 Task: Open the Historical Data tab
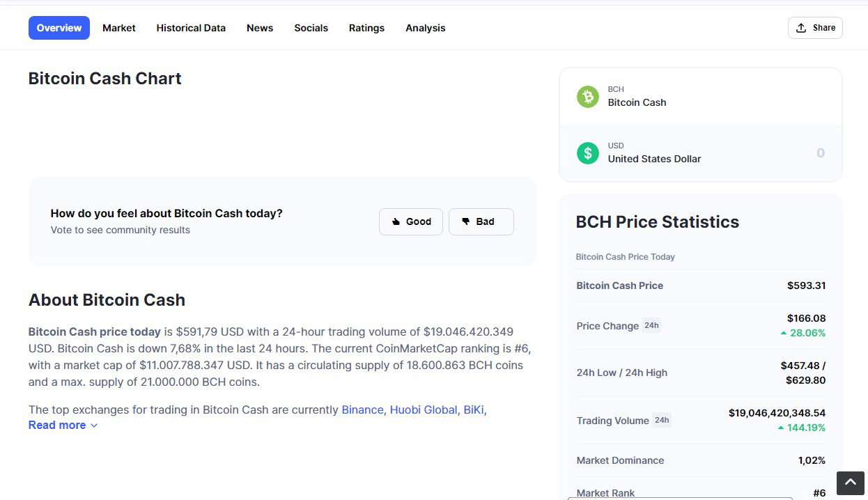tap(191, 28)
